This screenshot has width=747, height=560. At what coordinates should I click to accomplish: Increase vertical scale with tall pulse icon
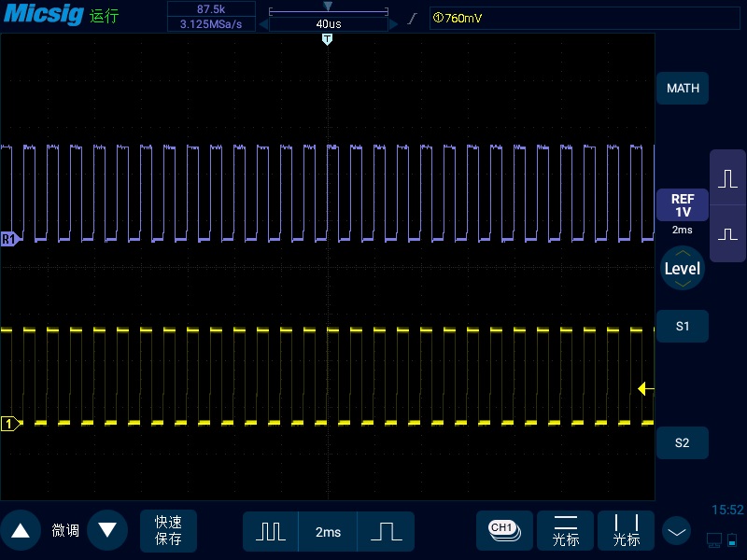tap(727, 180)
